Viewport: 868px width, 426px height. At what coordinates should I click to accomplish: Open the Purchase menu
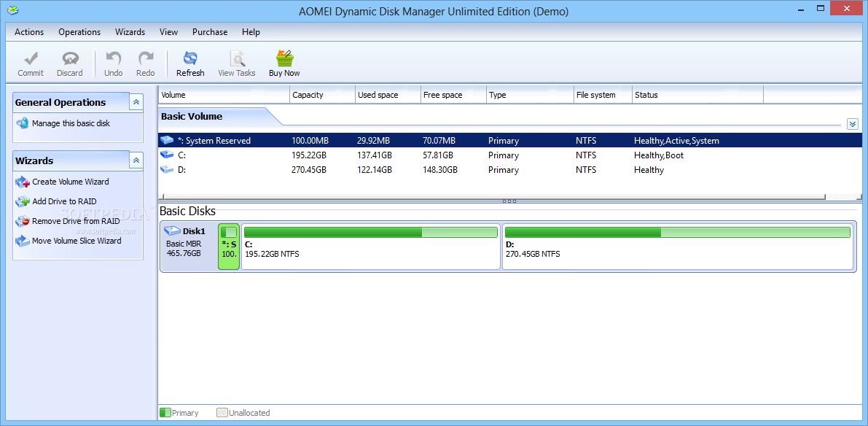coord(210,32)
